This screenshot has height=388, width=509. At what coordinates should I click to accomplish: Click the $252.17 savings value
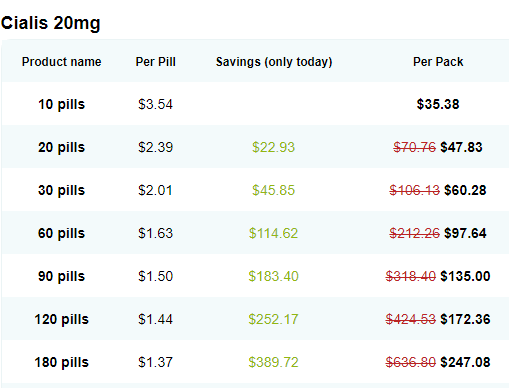[273, 319]
